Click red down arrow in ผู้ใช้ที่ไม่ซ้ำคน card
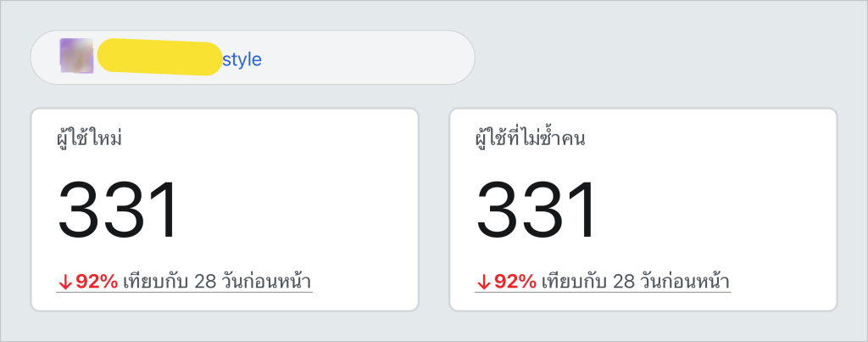Screen dimensions: 868x342 tap(483, 282)
